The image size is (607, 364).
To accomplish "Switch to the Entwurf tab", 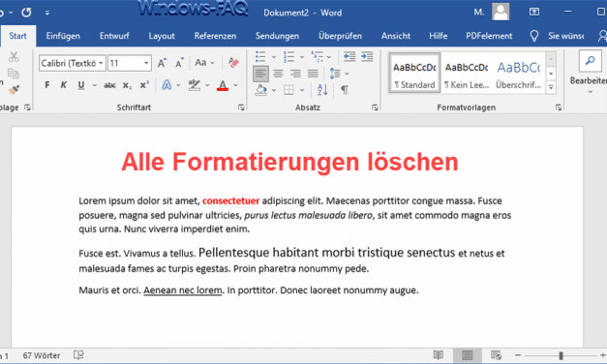I will click(114, 36).
